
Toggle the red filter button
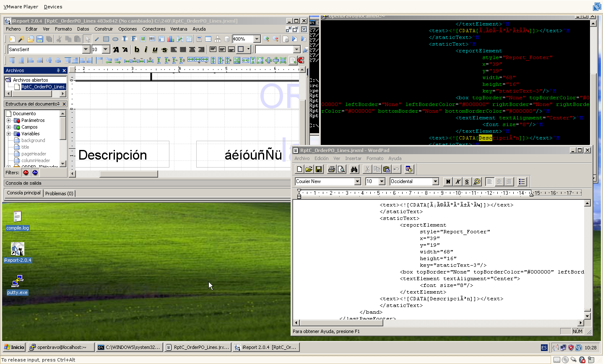click(x=26, y=173)
